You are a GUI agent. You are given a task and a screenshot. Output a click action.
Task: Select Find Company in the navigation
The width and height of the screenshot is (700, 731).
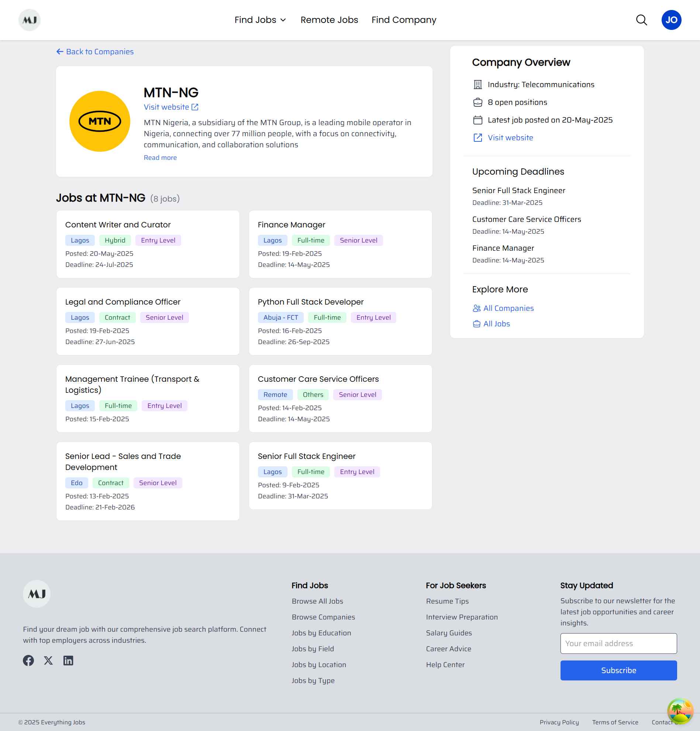404,20
